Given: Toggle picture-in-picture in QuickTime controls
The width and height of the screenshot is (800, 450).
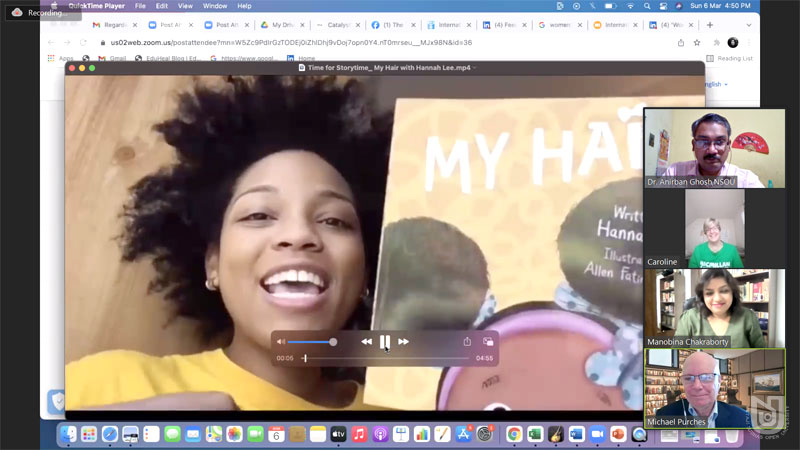Looking at the screenshot, I should 488,341.
